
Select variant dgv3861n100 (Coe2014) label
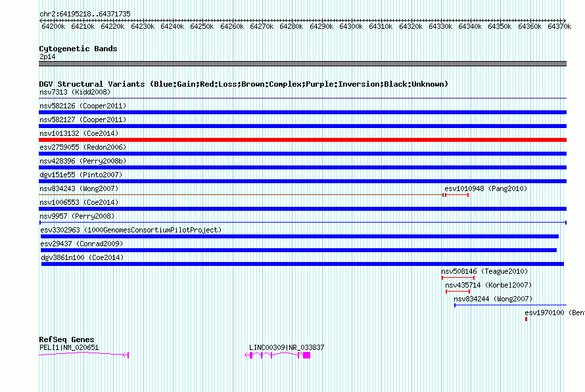(x=82, y=257)
